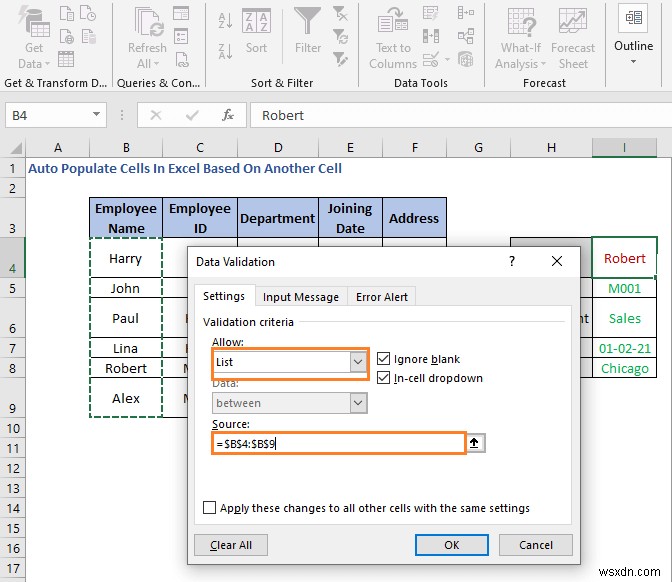The height and width of the screenshot is (582, 672).
Task: Click the Clear All button
Action: click(x=231, y=545)
